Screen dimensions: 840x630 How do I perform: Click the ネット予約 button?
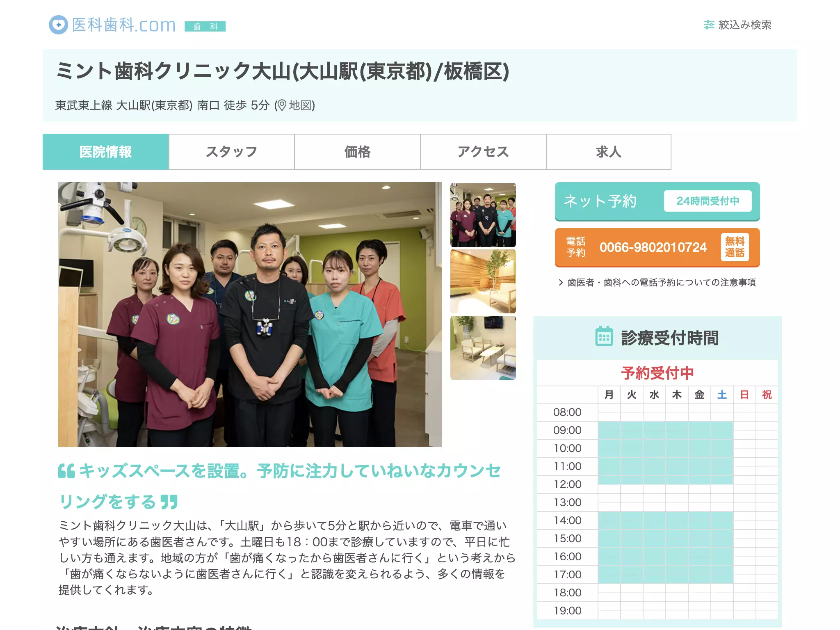tap(657, 201)
